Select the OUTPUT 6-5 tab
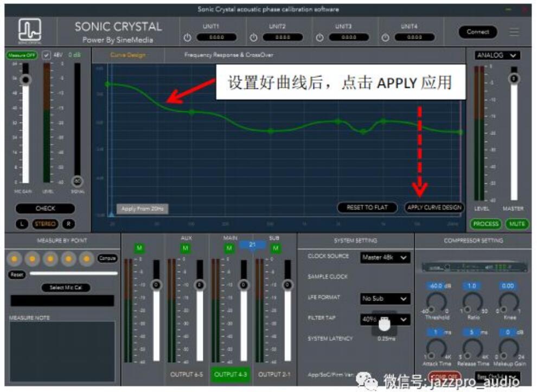This screenshot has width=537, height=392. pyautogui.click(x=187, y=374)
